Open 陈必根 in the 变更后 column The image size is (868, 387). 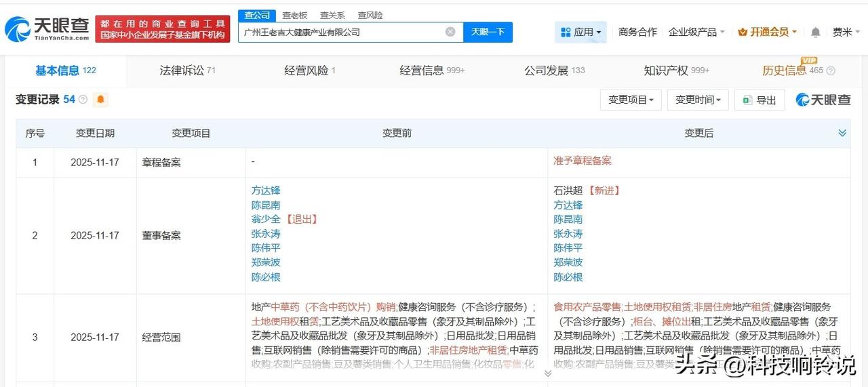568,277
